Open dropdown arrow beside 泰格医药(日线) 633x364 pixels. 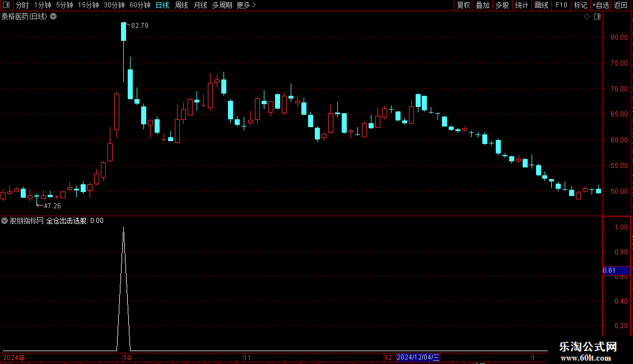point(53,17)
